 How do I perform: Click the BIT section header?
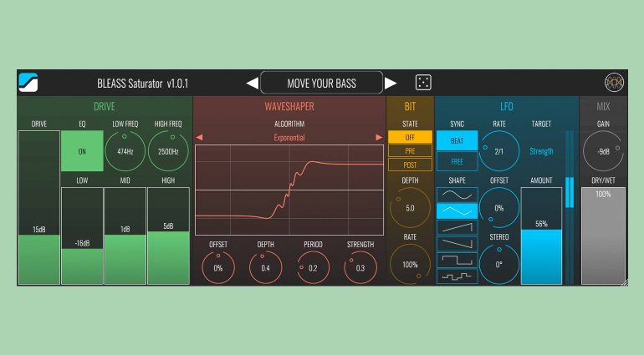coord(410,107)
